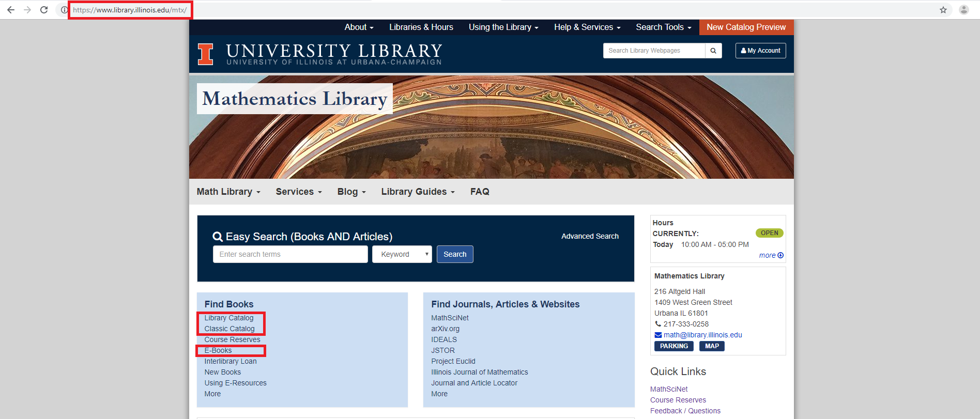
Task: Expand the About dropdown menu
Action: point(359,27)
